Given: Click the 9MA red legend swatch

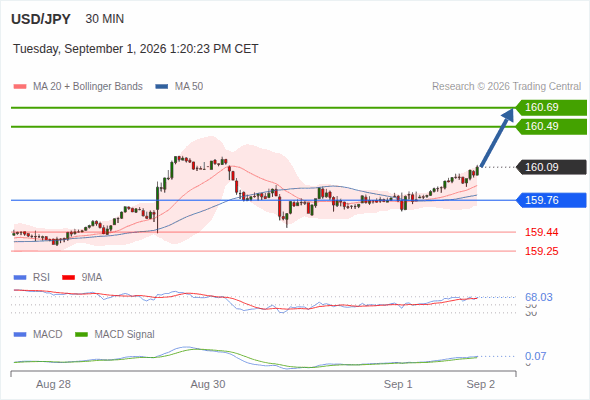Looking at the screenshot, I should click(68, 278).
